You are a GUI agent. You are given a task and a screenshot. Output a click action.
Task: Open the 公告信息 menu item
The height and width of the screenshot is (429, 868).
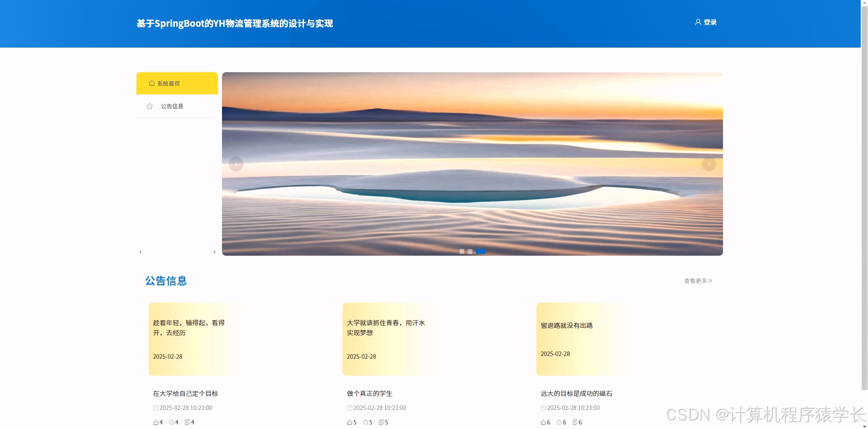pyautogui.click(x=172, y=106)
